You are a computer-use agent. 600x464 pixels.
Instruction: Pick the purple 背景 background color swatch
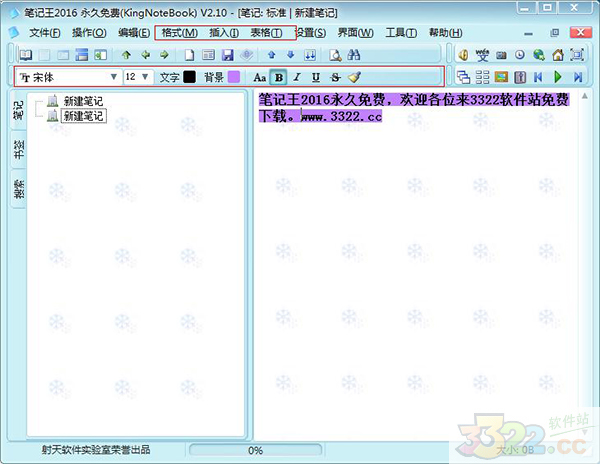pos(234,77)
